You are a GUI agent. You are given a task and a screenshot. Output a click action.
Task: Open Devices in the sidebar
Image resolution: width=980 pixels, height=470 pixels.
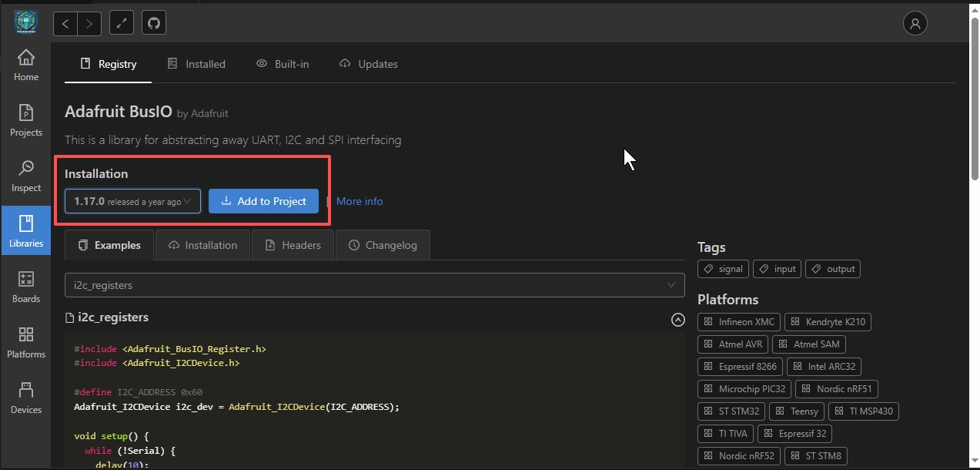click(26, 398)
